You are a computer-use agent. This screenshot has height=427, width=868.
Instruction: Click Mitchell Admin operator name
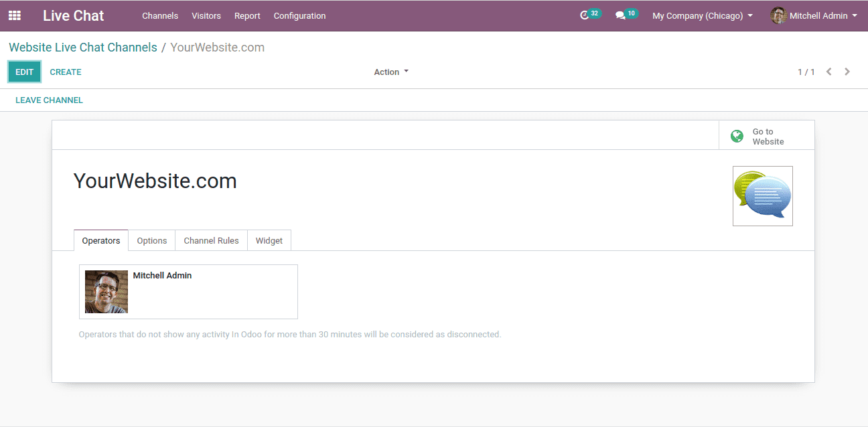(x=162, y=275)
